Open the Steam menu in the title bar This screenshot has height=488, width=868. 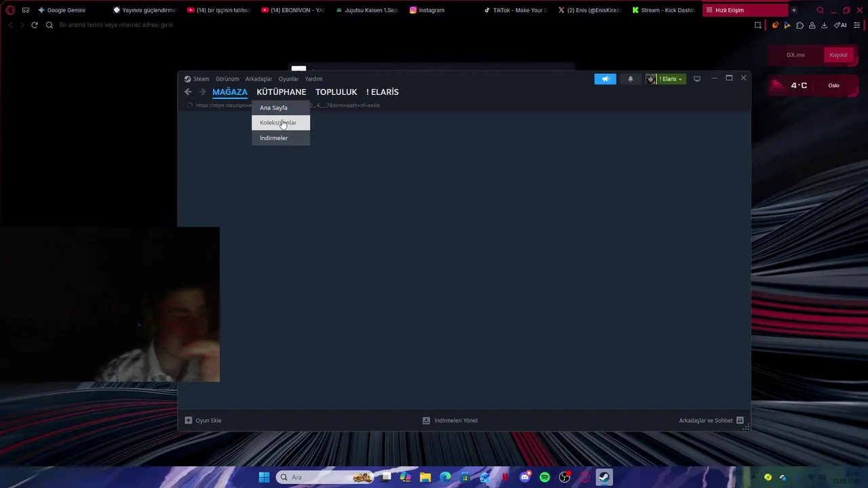(x=197, y=79)
